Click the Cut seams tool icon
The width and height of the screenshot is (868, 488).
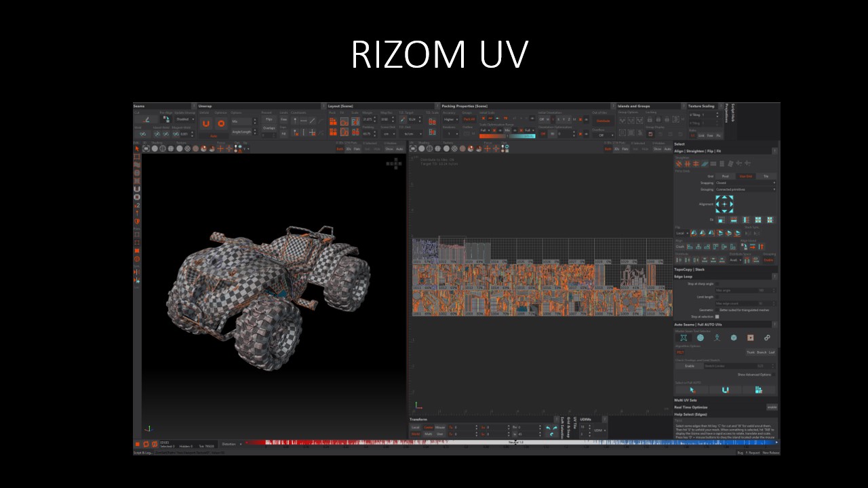point(146,119)
